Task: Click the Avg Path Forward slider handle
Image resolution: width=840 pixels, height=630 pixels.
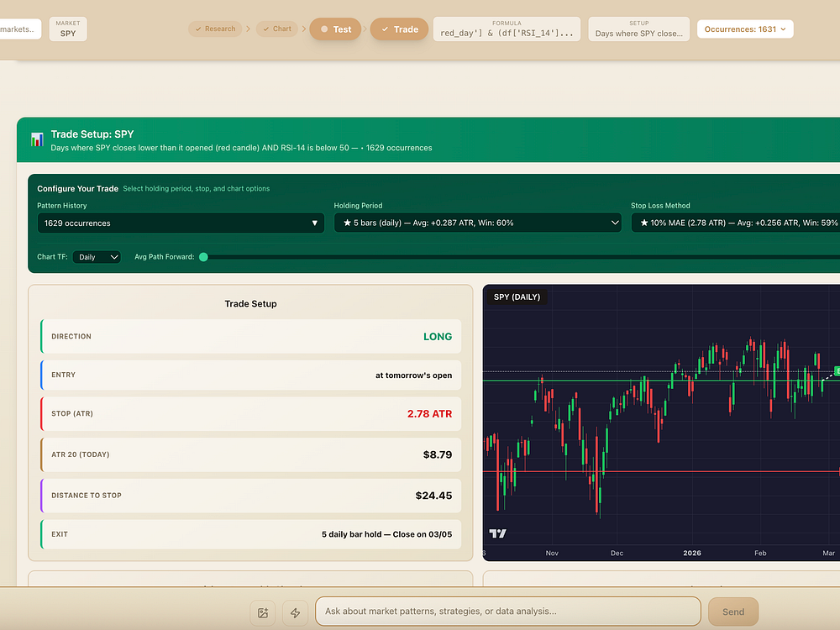Action: tap(203, 257)
